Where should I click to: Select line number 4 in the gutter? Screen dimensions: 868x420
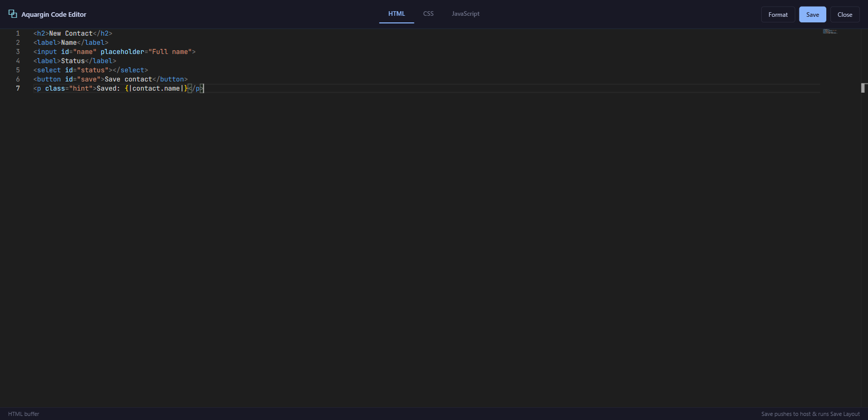point(18,61)
